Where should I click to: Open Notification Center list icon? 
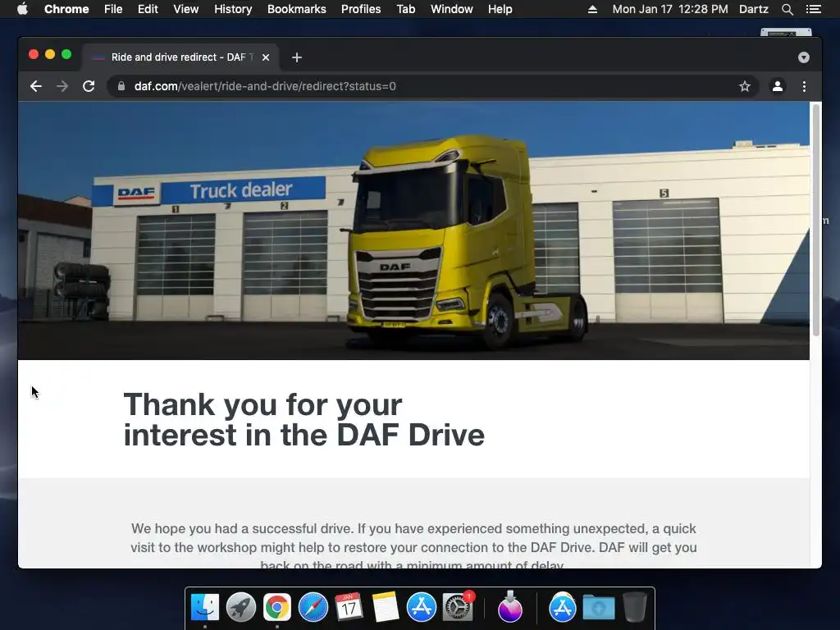[x=814, y=9]
